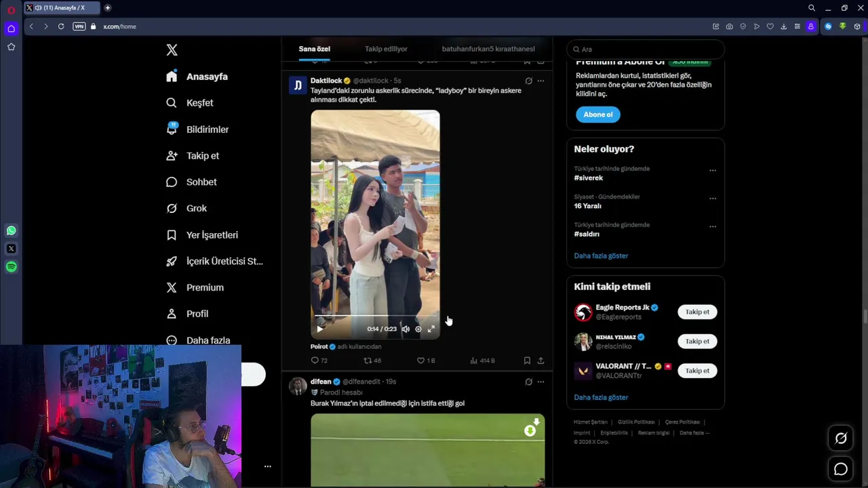The image size is (868, 488).
Task: Mute the Daktilock video sound
Action: 406,329
